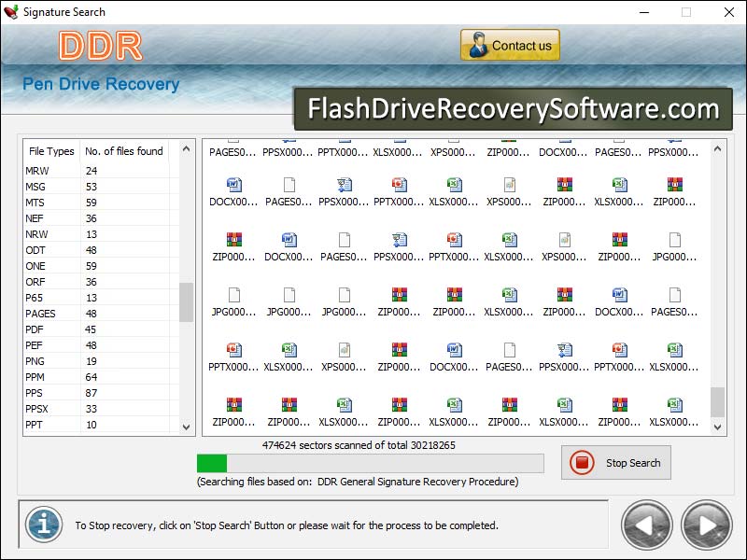This screenshot has width=747, height=560.
Task: Select the PPM row with 64 files
Action: coord(102,377)
